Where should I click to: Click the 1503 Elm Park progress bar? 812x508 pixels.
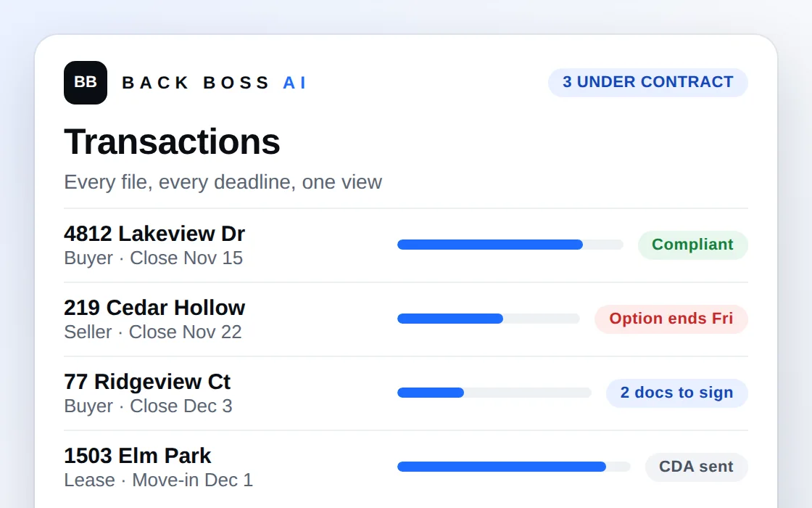(x=514, y=467)
